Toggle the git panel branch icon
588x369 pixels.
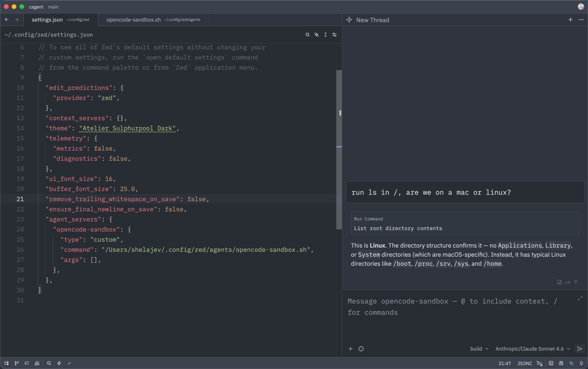point(17,363)
